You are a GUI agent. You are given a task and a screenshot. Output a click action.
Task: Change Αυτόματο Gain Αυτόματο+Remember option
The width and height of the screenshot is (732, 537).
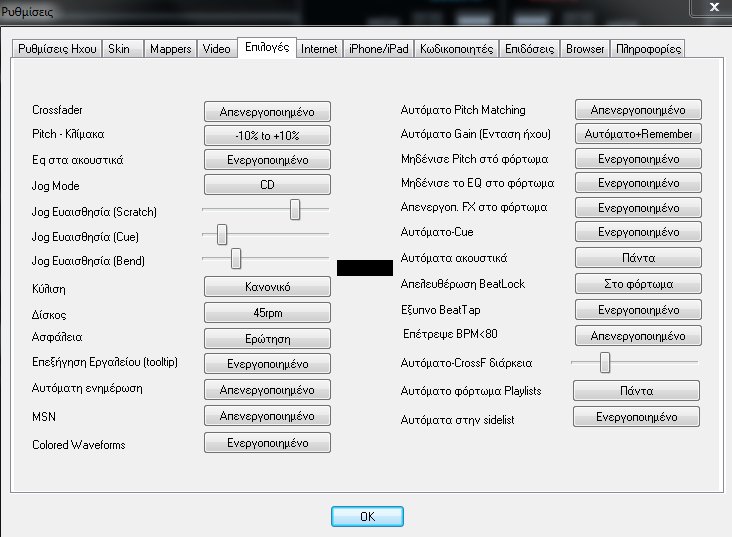638,134
